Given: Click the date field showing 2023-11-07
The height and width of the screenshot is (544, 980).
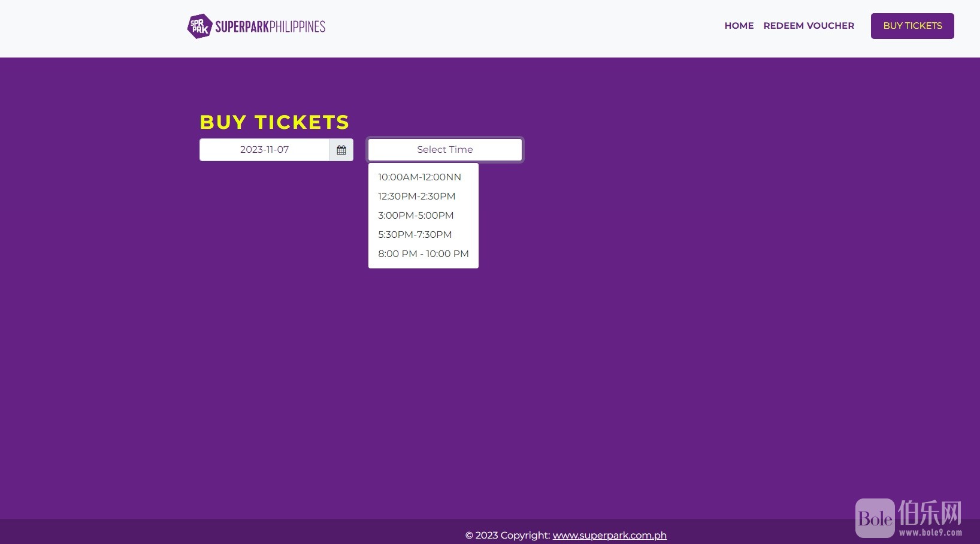Looking at the screenshot, I should click(x=264, y=150).
